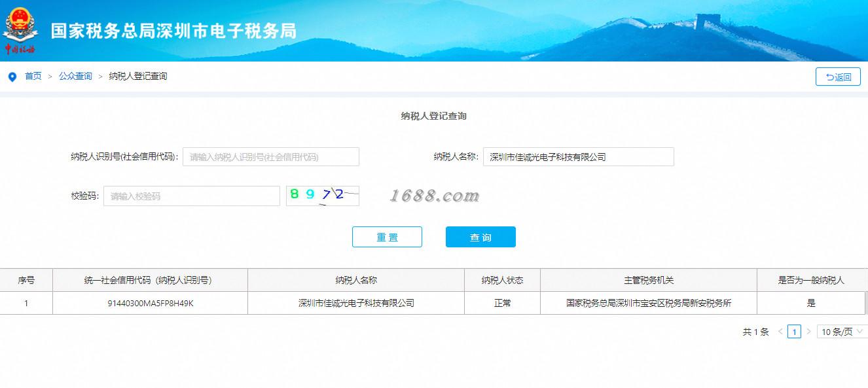Click the 统一社会信用代码 column header
The image size is (868, 388).
point(150,280)
